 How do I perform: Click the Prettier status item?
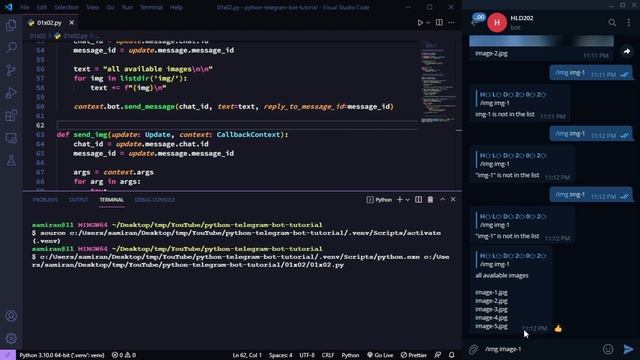pos(413,355)
